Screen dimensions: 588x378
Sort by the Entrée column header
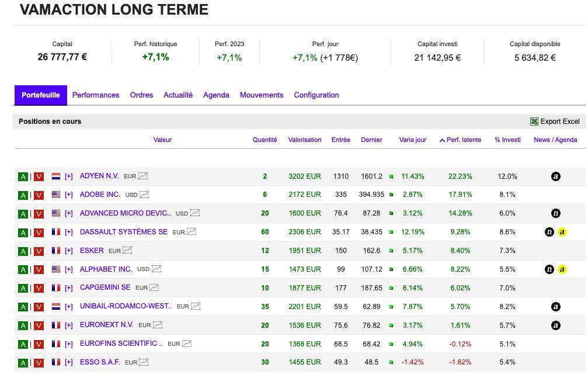point(341,140)
